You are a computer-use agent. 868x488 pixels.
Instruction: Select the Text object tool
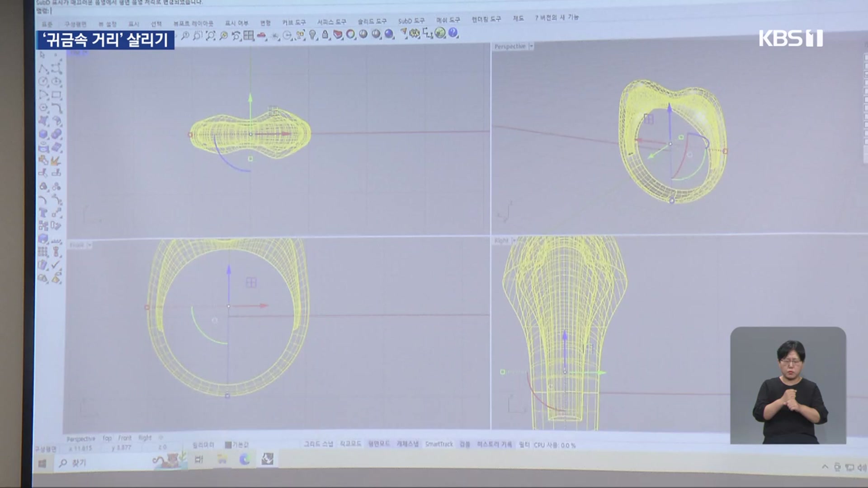click(x=43, y=212)
